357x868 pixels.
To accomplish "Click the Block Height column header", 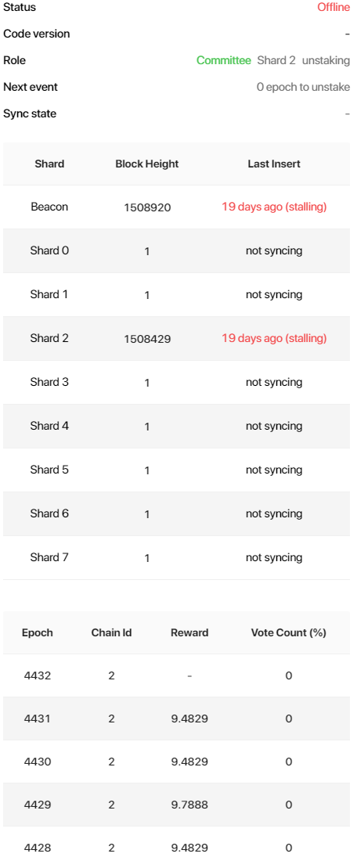I will click(146, 164).
